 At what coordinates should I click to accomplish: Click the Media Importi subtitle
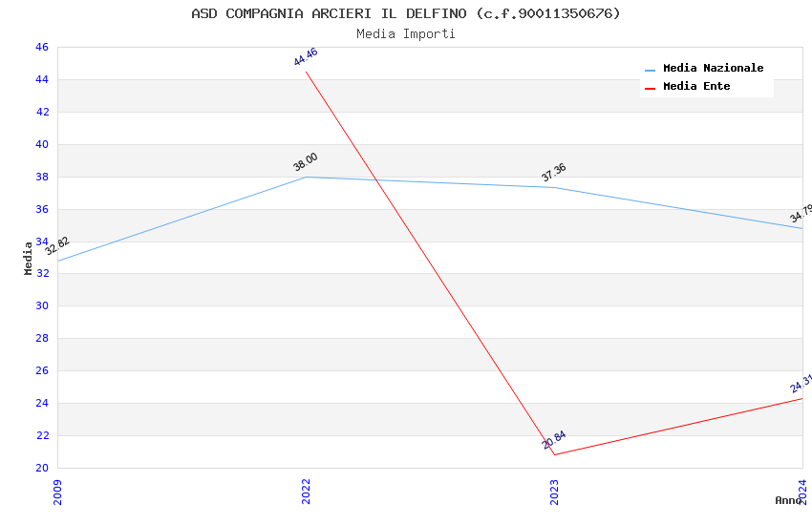(406, 34)
